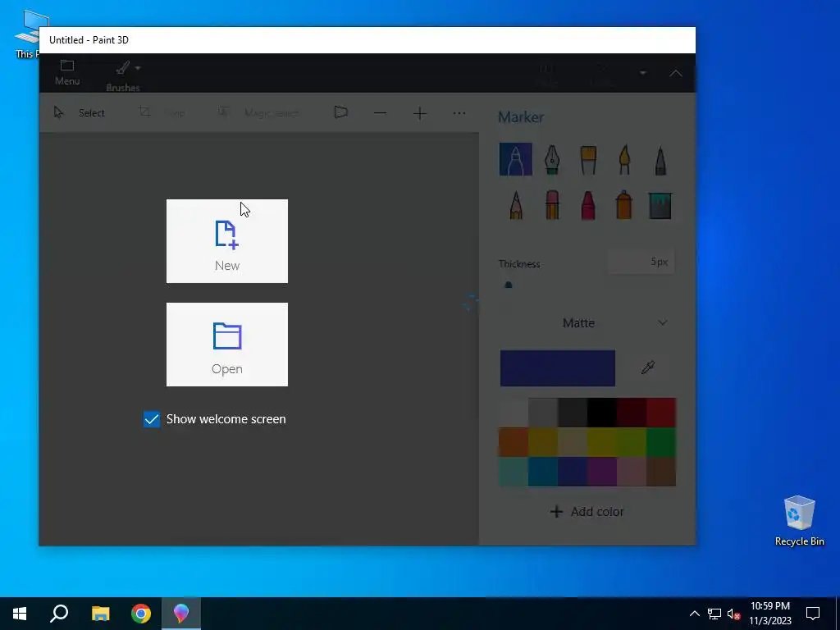
Task: Click the Crop tool
Action: [162, 113]
